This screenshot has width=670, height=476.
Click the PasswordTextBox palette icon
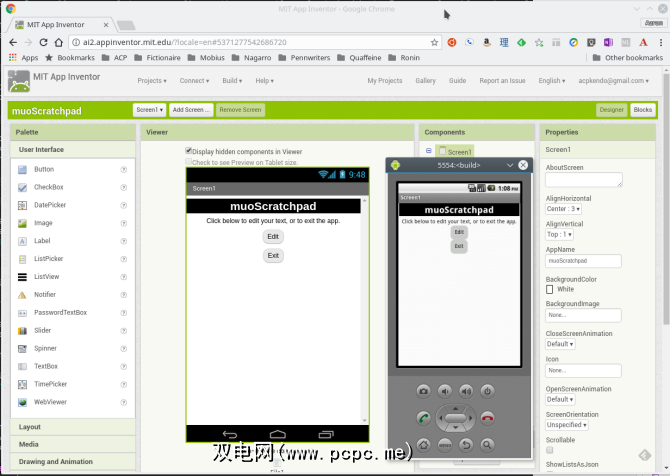(x=22, y=313)
